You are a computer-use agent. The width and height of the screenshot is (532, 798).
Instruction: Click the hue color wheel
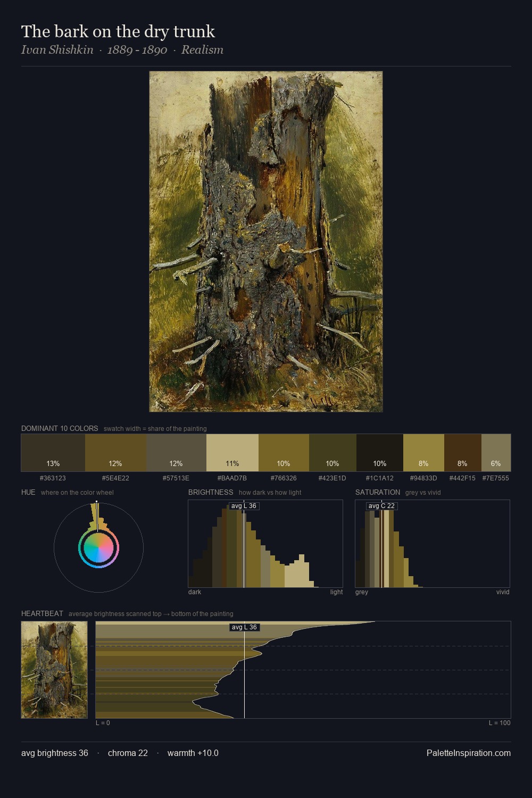pos(98,547)
